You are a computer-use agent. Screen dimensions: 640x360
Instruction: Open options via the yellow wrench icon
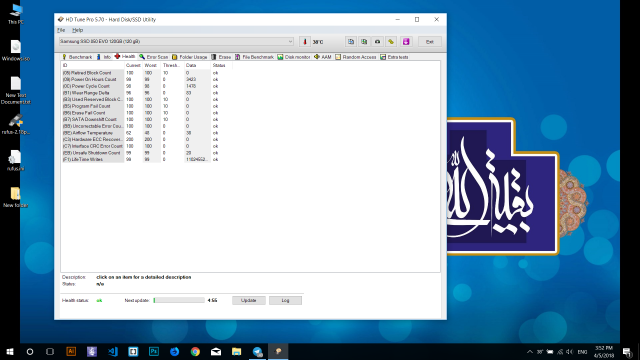point(391,42)
